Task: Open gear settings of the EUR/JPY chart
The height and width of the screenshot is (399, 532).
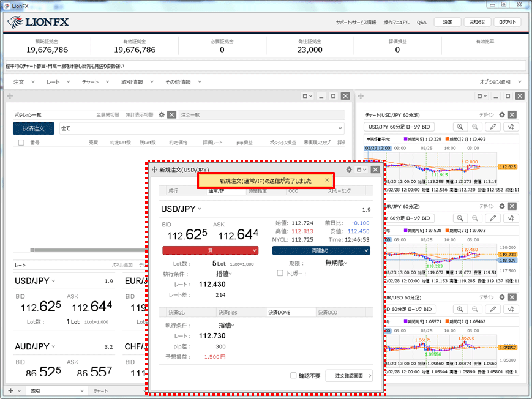Action: click(x=502, y=206)
